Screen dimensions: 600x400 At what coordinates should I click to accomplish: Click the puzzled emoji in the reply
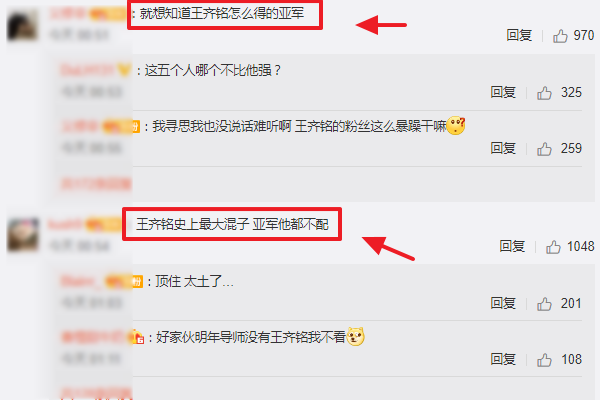coord(456,126)
